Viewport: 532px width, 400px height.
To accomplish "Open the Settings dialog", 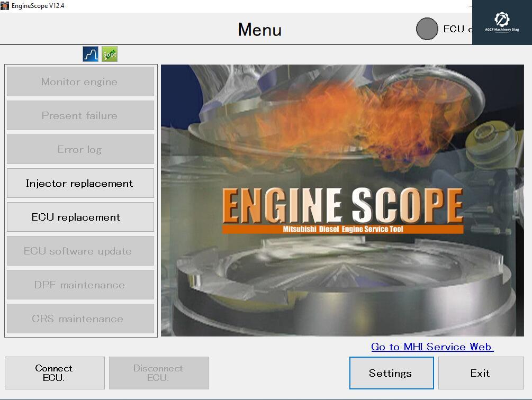I will click(391, 373).
